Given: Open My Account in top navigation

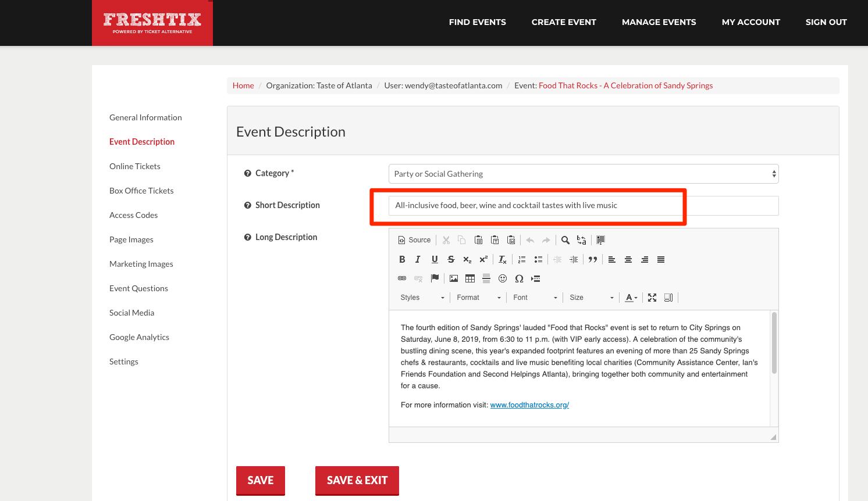Looking at the screenshot, I should click(751, 22).
